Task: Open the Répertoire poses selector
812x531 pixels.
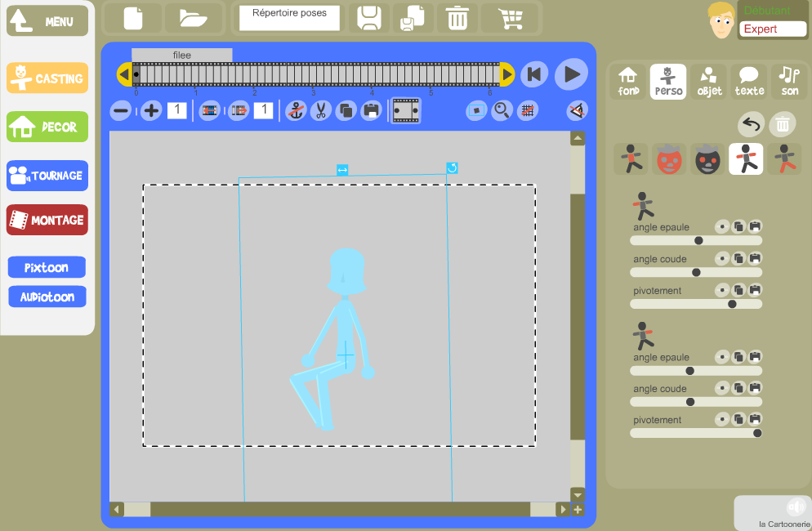Action: pyautogui.click(x=289, y=18)
